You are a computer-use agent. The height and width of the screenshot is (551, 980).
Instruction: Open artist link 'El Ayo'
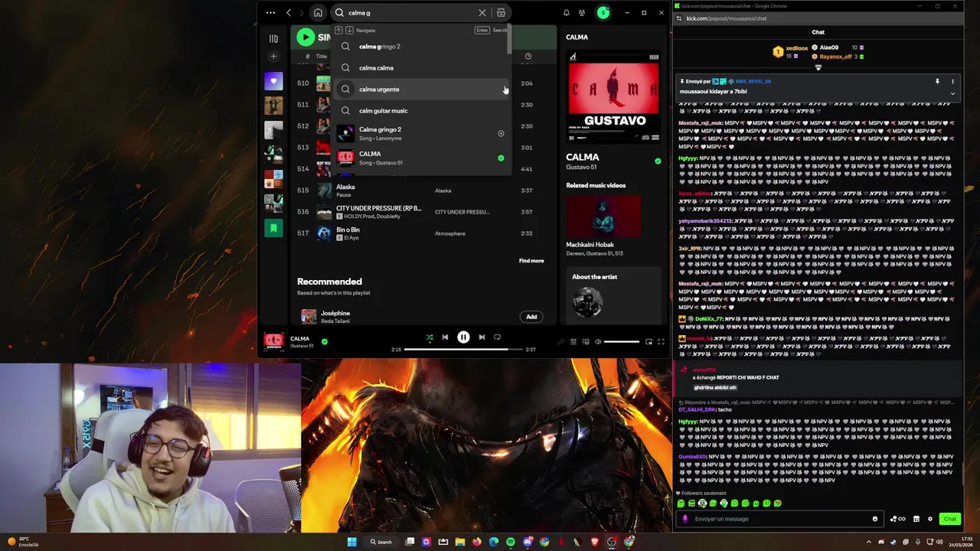coord(351,238)
